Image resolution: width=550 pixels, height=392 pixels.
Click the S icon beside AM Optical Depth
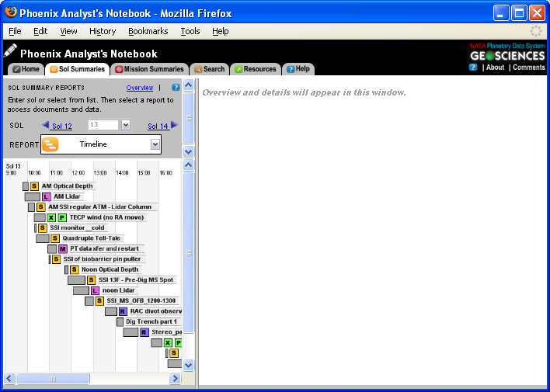click(34, 186)
